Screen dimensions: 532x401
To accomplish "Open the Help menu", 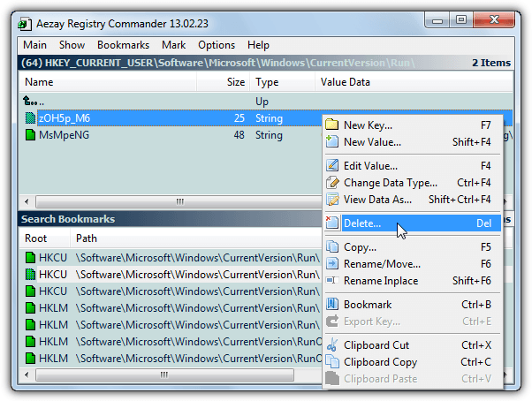I will pos(258,45).
